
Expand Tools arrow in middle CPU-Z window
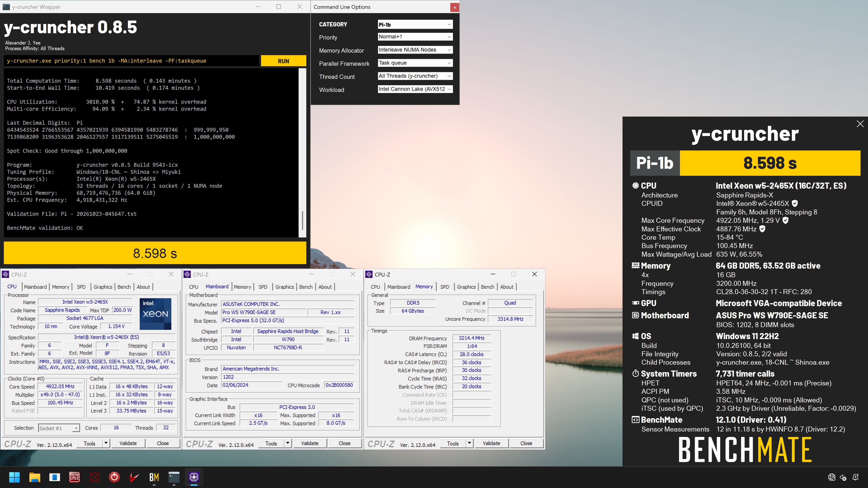288,443
